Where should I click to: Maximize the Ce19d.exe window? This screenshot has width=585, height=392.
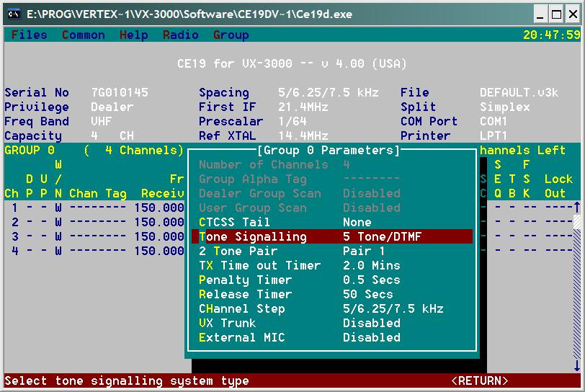[556, 14]
